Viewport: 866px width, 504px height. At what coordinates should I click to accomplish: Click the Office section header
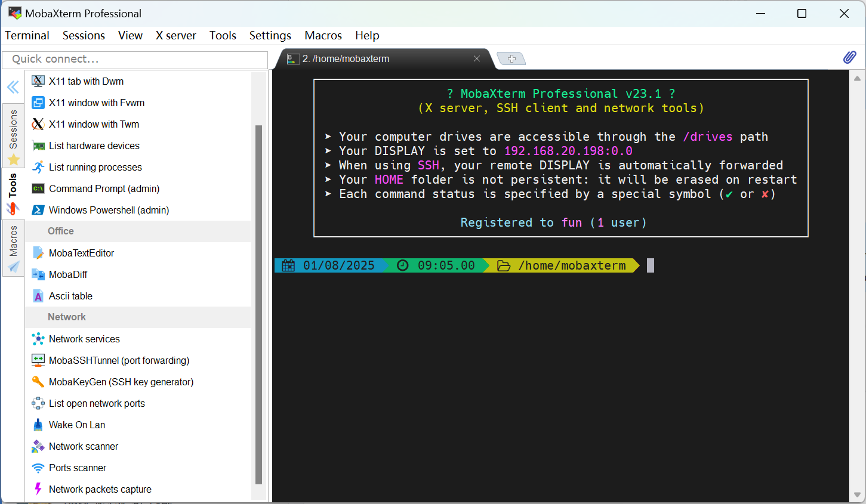coord(138,231)
